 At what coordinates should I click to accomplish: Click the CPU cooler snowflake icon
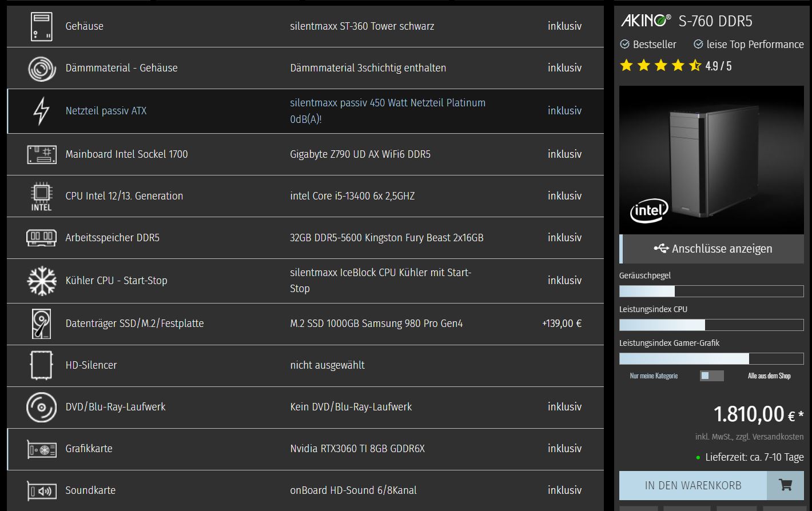click(42, 281)
